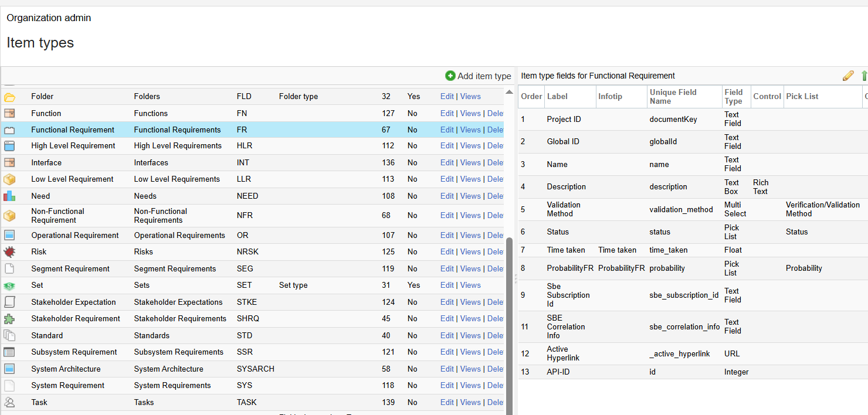
Task: Click the Task item type icon
Action: coord(9,403)
